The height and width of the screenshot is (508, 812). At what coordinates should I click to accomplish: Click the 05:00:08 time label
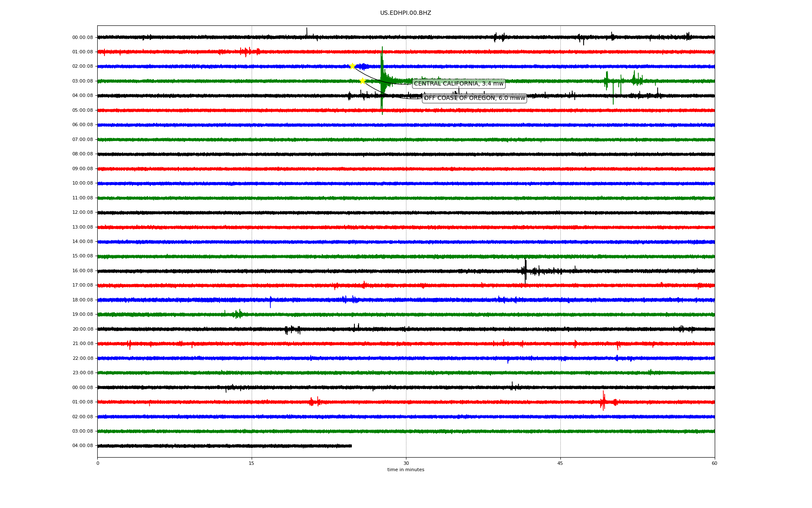[x=82, y=110]
